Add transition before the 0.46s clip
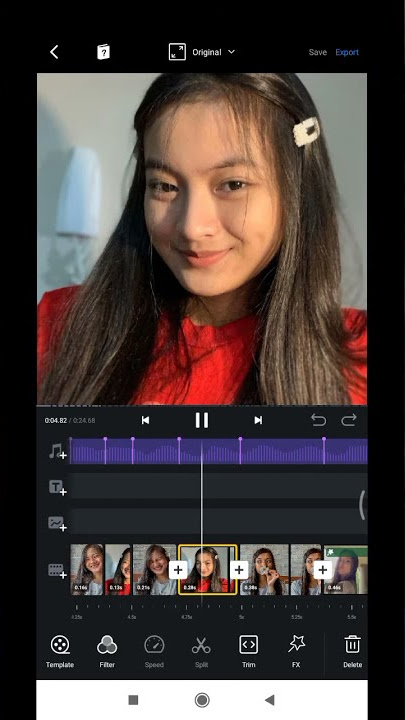 [x=322, y=570]
